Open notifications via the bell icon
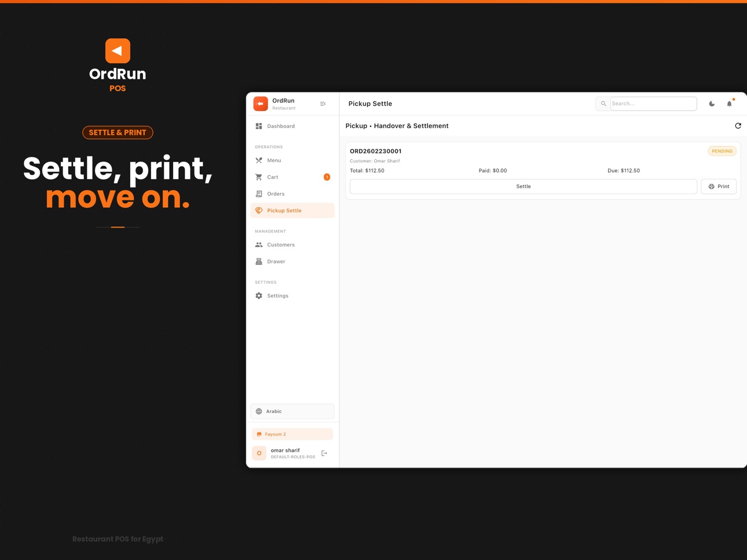747x560 pixels. click(729, 104)
